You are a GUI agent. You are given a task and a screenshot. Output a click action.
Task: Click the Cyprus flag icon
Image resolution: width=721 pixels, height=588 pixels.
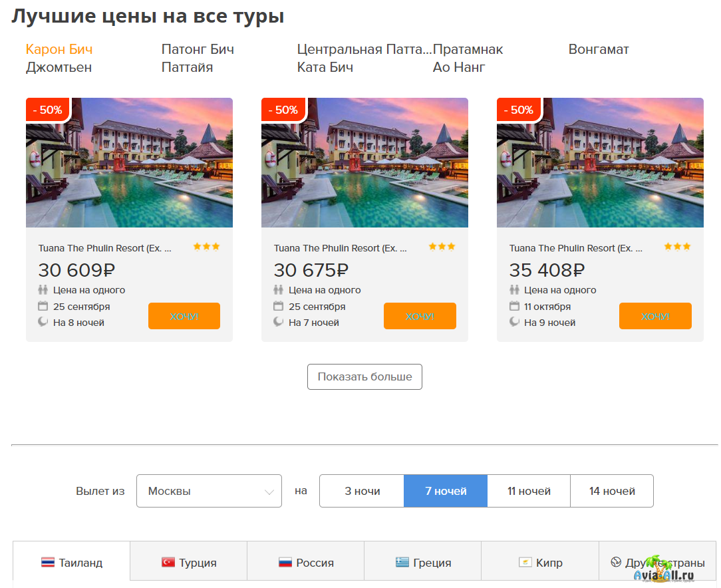[x=525, y=563]
